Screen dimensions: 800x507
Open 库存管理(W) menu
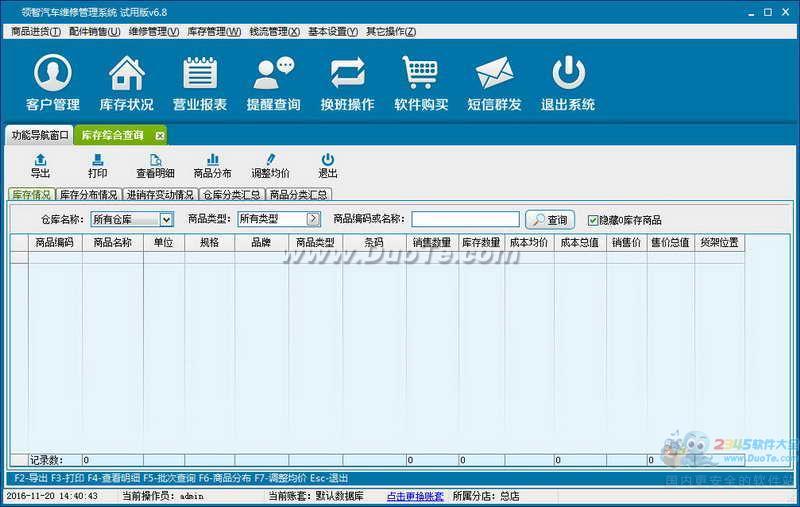tap(214, 32)
